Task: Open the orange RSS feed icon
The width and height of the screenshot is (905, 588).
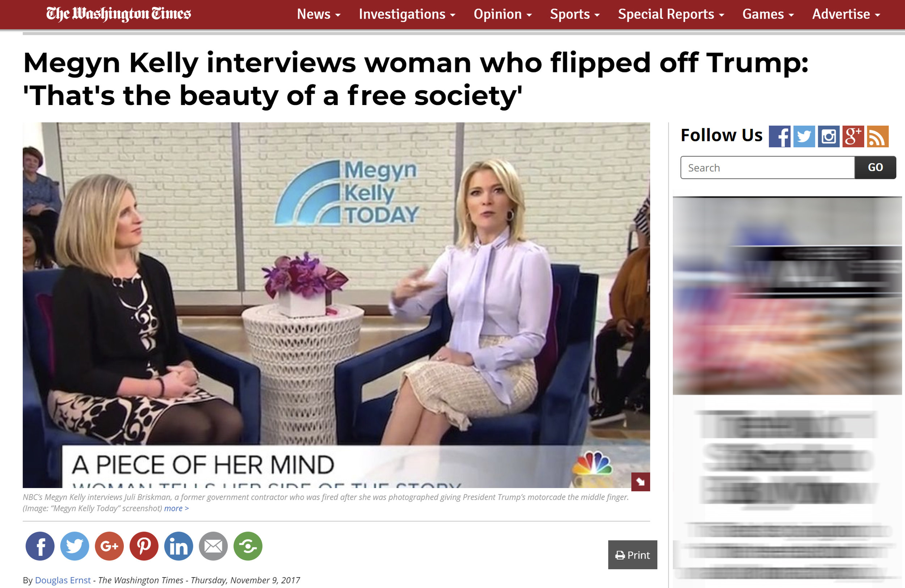Action: (877, 136)
